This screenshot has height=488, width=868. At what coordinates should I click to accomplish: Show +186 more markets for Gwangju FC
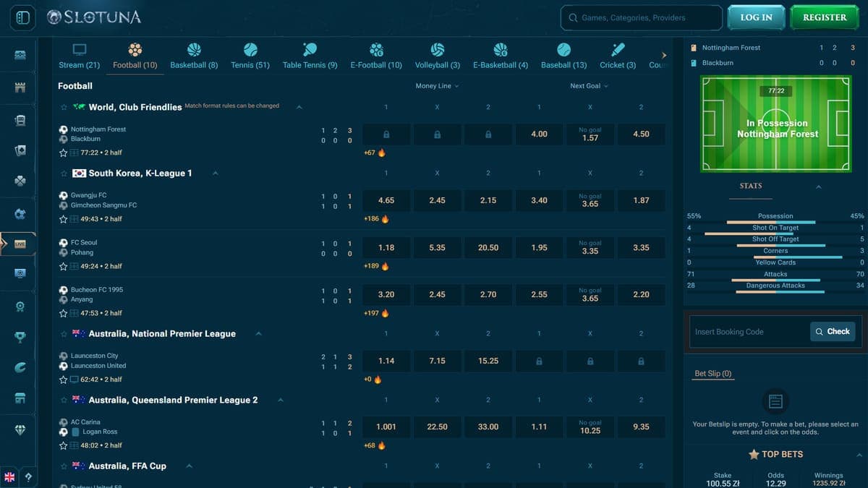(x=376, y=219)
